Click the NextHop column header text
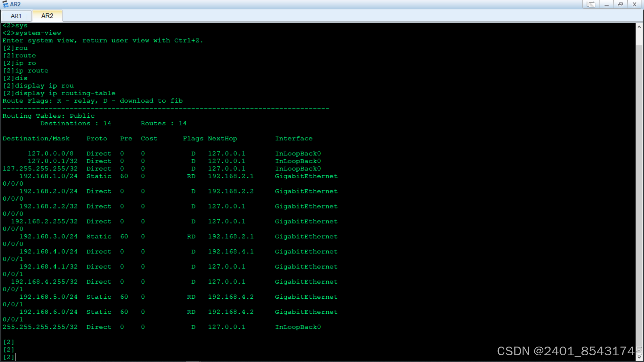Image resolution: width=644 pixels, height=362 pixels. [x=222, y=138]
